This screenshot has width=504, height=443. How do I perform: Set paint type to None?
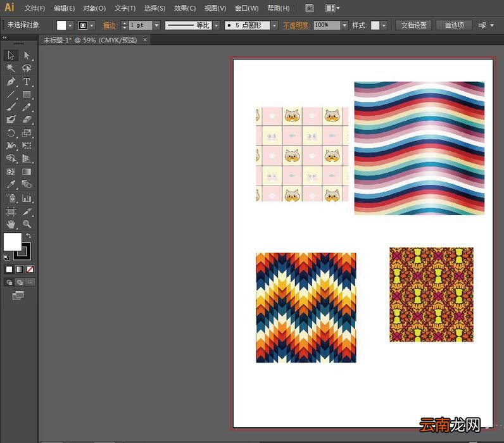pyautogui.click(x=30, y=269)
